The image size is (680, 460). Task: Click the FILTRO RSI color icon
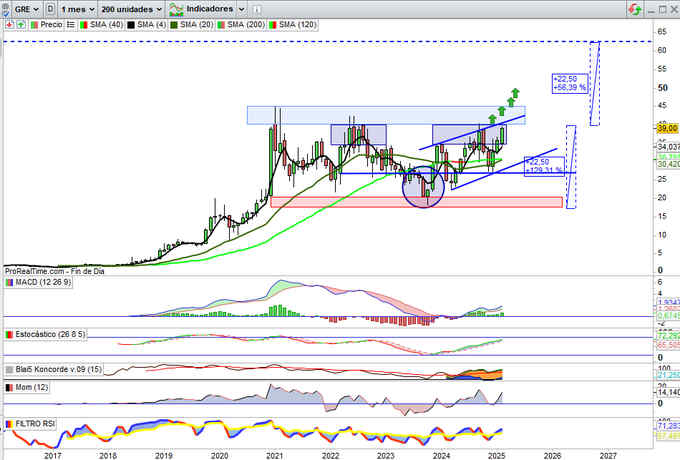pyautogui.click(x=9, y=424)
